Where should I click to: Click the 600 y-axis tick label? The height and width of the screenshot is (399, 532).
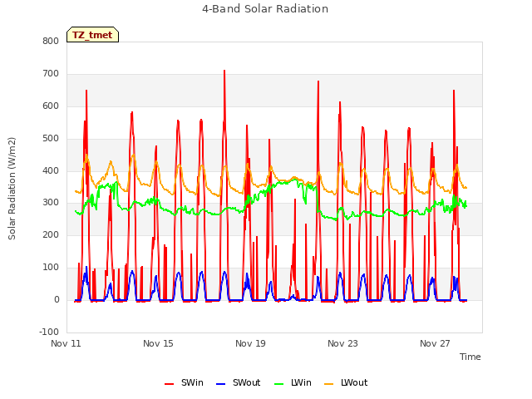[x=51, y=106]
